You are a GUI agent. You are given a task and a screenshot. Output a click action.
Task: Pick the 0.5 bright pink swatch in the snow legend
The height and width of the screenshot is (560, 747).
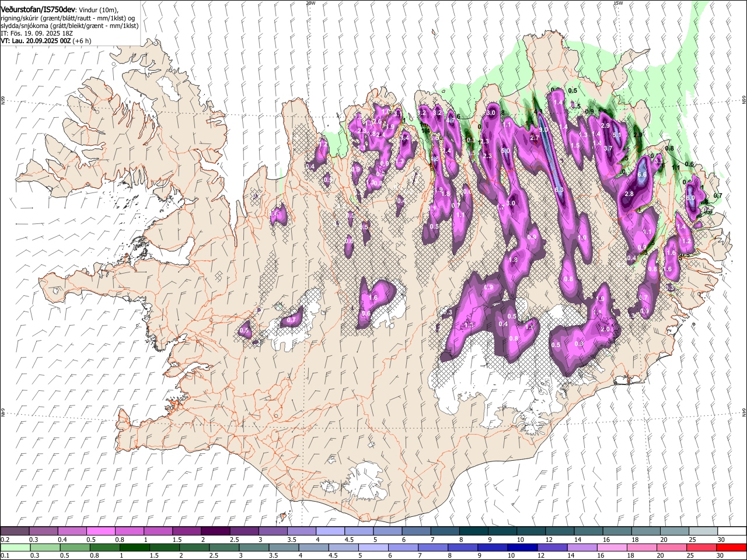coord(100,531)
